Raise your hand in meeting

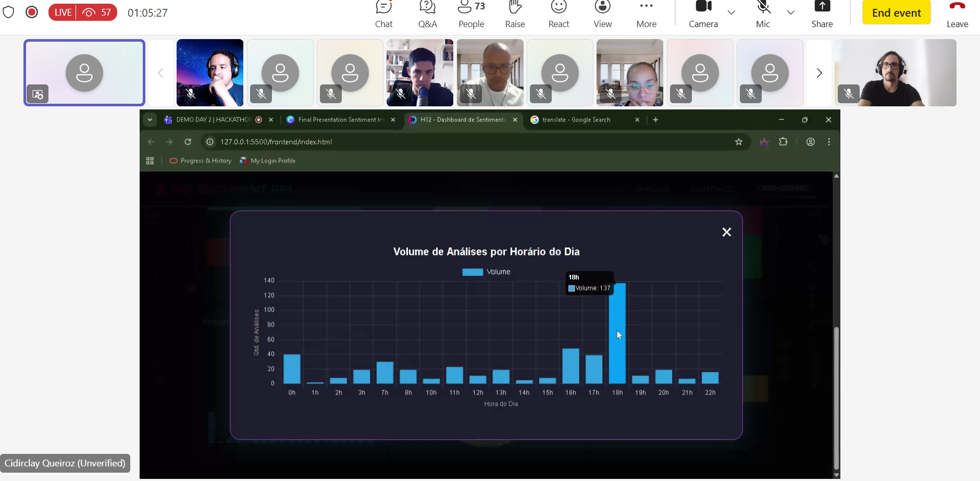tap(515, 14)
